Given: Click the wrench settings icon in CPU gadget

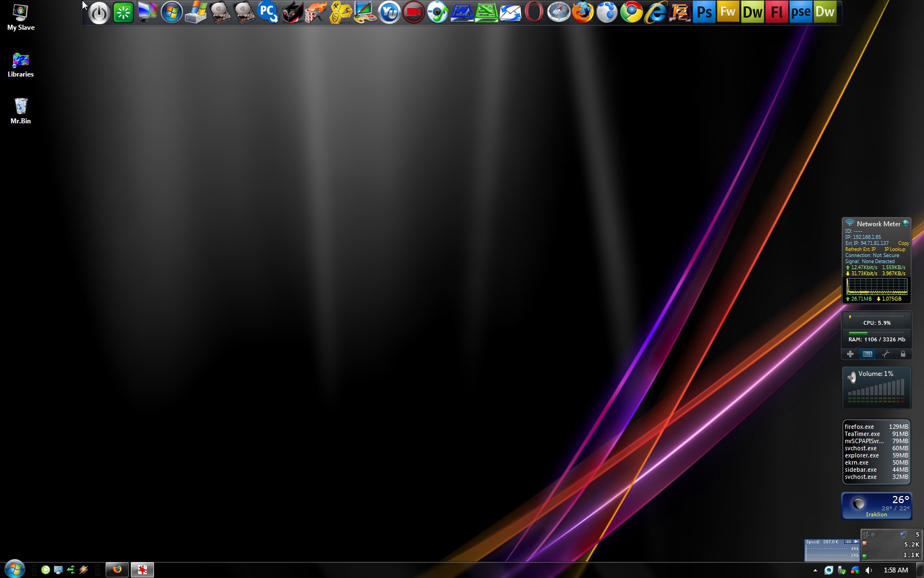Looking at the screenshot, I should (886, 354).
